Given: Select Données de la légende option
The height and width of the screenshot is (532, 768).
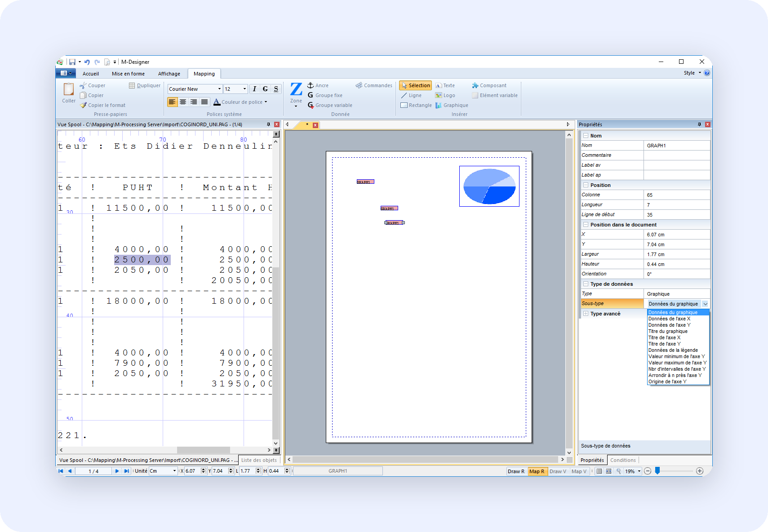Looking at the screenshot, I should click(x=678, y=350).
